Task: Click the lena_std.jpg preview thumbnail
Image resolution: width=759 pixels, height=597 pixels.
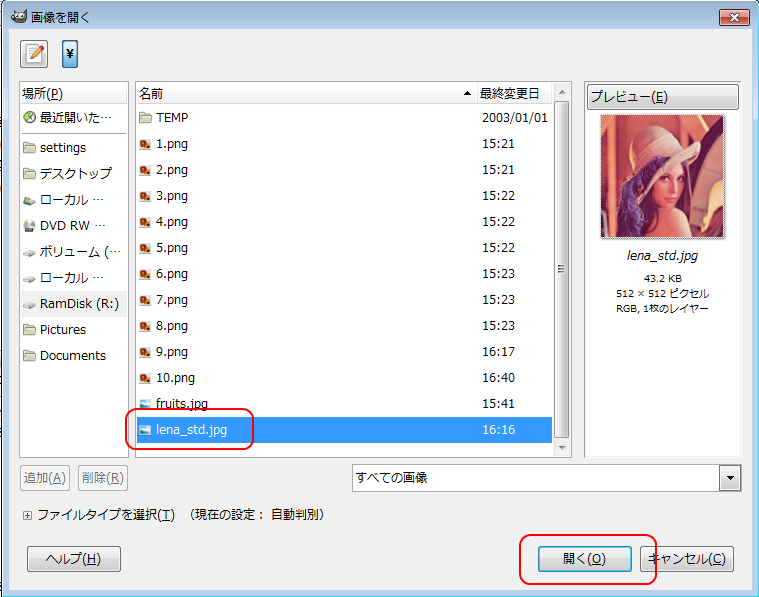Action: 662,176
